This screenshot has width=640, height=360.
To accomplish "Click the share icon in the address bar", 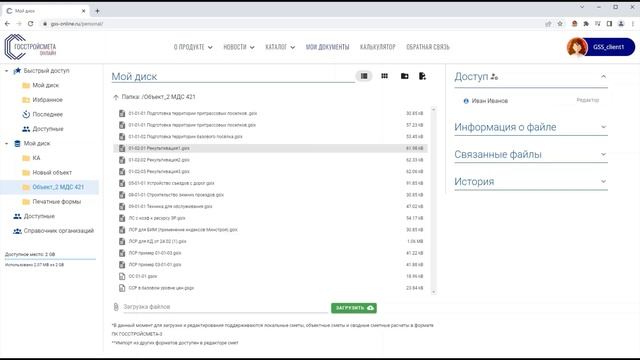I will coord(548,24).
